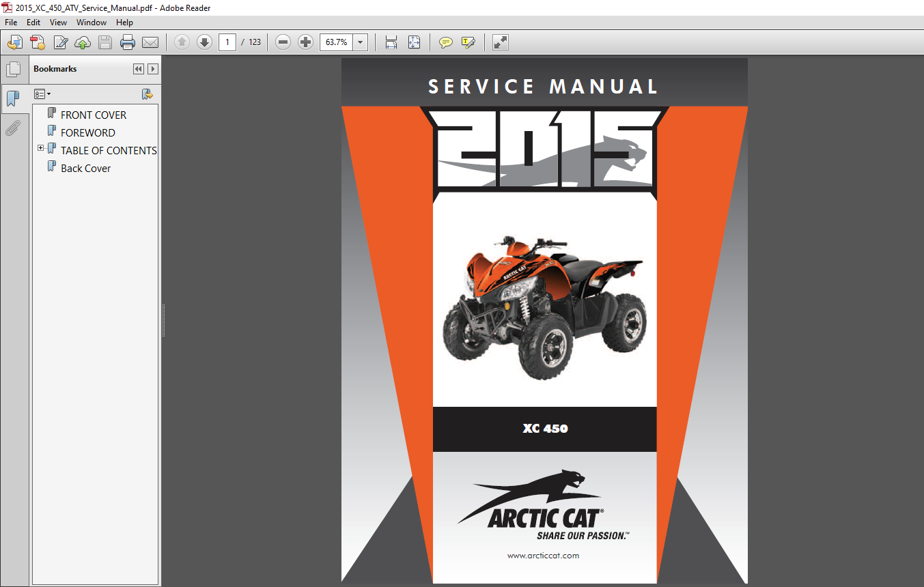Click the Fit One Full Page icon

click(414, 42)
